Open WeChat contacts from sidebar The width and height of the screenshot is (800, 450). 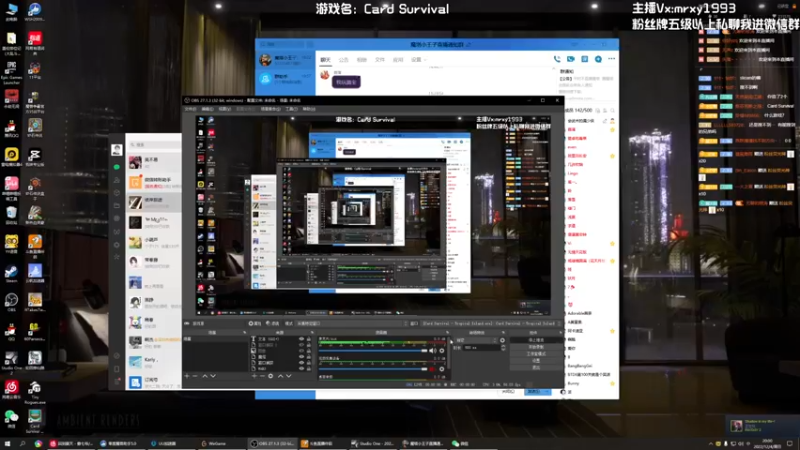tap(117, 180)
